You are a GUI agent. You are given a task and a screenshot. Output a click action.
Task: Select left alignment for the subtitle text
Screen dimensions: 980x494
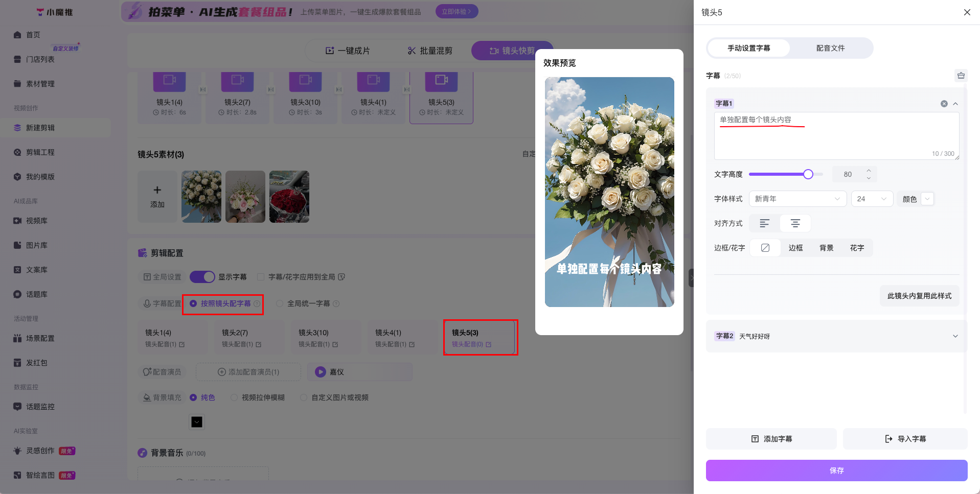[x=764, y=223]
